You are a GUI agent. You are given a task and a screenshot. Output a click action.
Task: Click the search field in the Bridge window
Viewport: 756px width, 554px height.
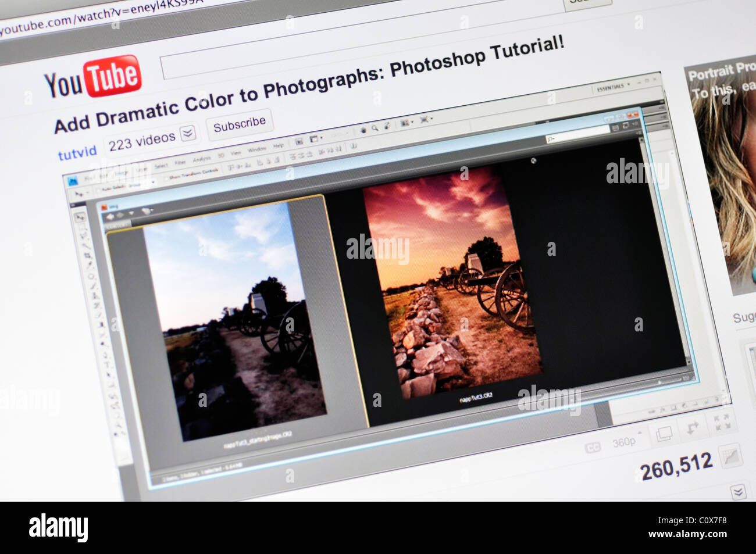click(577, 134)
